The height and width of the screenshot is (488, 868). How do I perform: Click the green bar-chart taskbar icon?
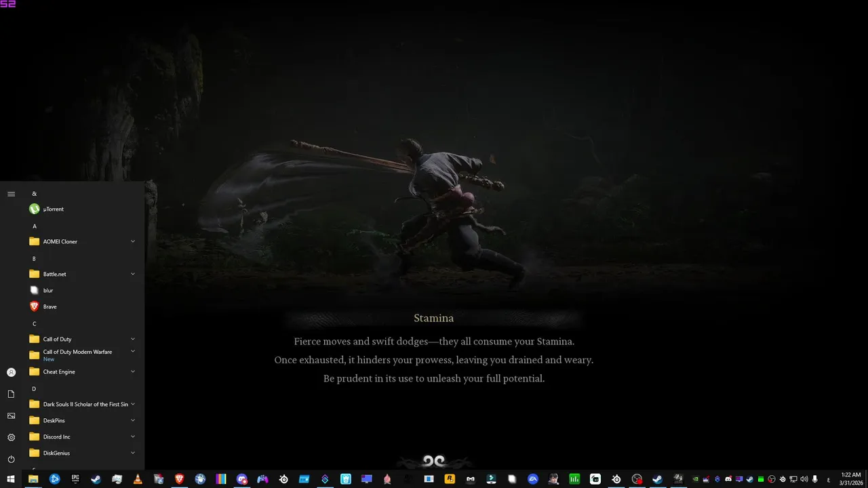click(x=574, y=479)
